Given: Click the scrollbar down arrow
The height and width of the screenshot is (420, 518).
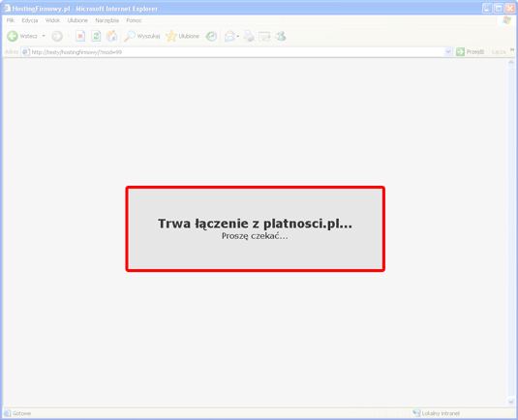Looking at the screenshot, I should (511, 402).
